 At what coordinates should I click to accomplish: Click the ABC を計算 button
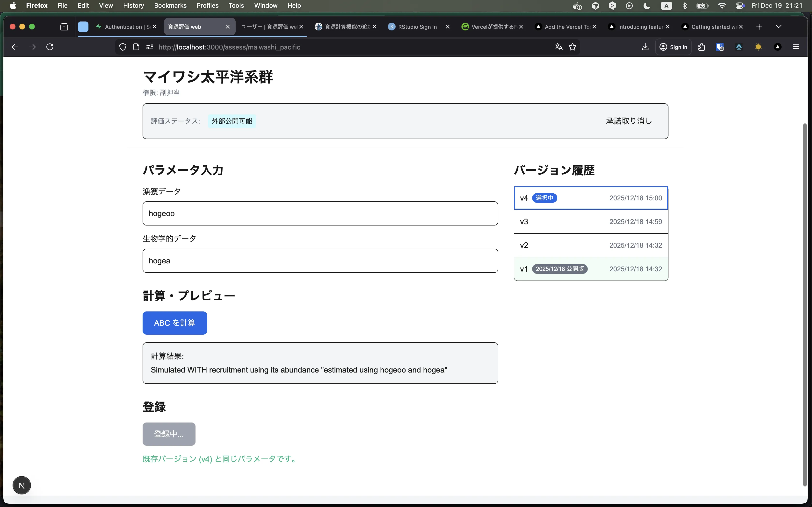(174, 323)
